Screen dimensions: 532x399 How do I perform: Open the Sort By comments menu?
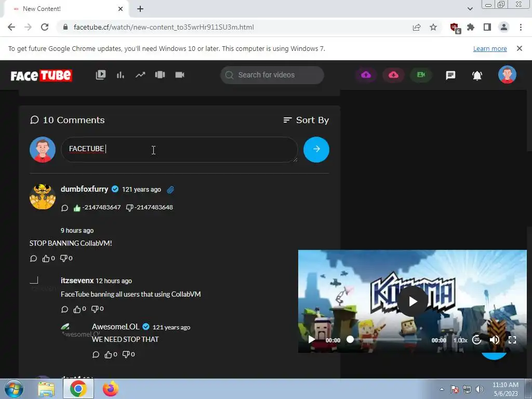(x=306, y=120)
